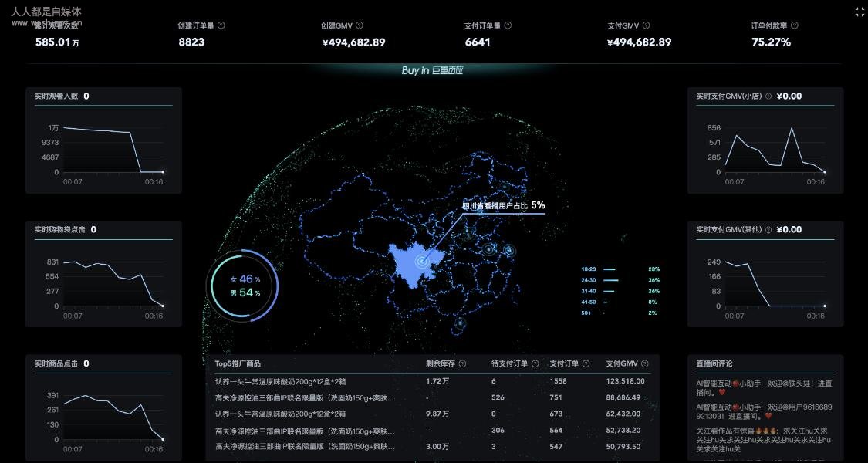Open the help icon next to 订单付款率
Screen dimensions: 868x463
pos(795,25)
